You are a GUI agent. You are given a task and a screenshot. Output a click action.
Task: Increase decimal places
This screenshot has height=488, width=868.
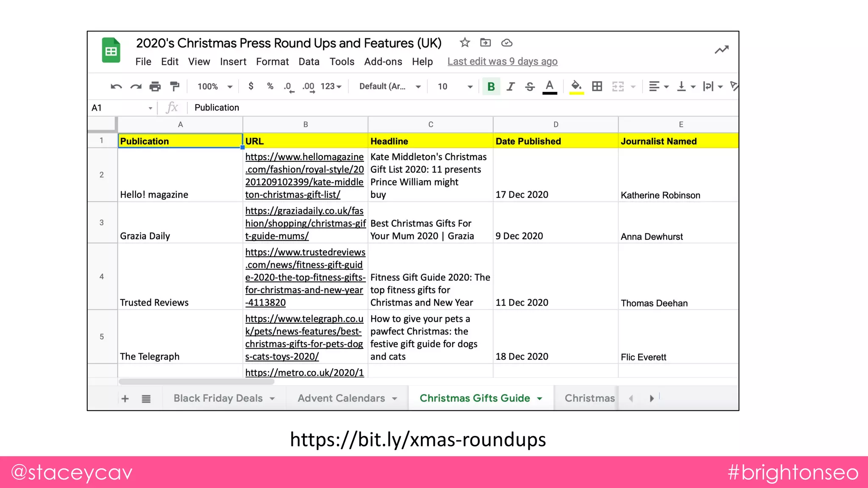point(309,87)
